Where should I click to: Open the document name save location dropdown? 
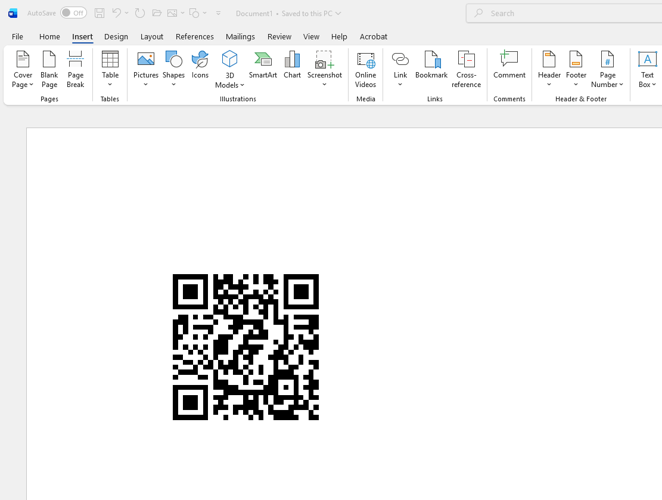(338, 14)
